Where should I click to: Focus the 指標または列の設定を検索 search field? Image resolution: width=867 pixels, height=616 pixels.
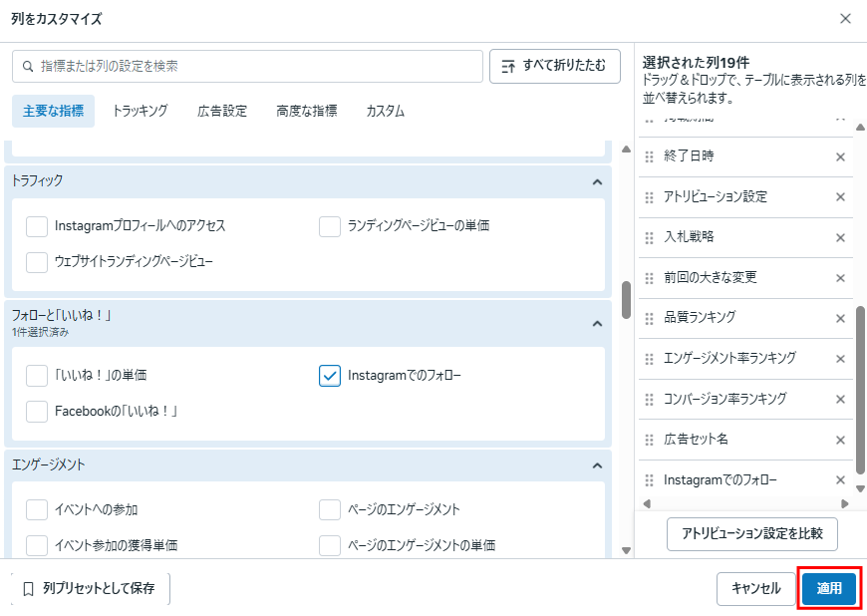tap(247, 66)
